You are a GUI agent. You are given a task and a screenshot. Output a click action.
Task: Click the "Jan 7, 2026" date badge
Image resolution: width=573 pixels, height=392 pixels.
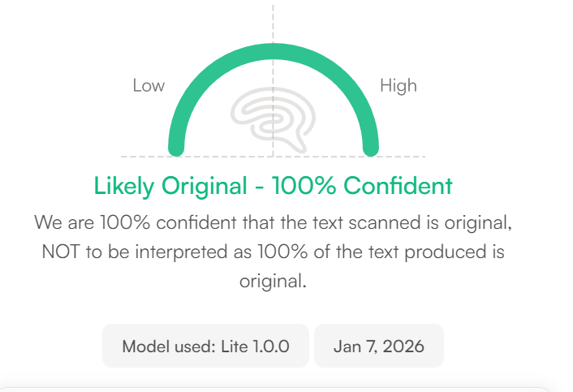coord(378,346)
